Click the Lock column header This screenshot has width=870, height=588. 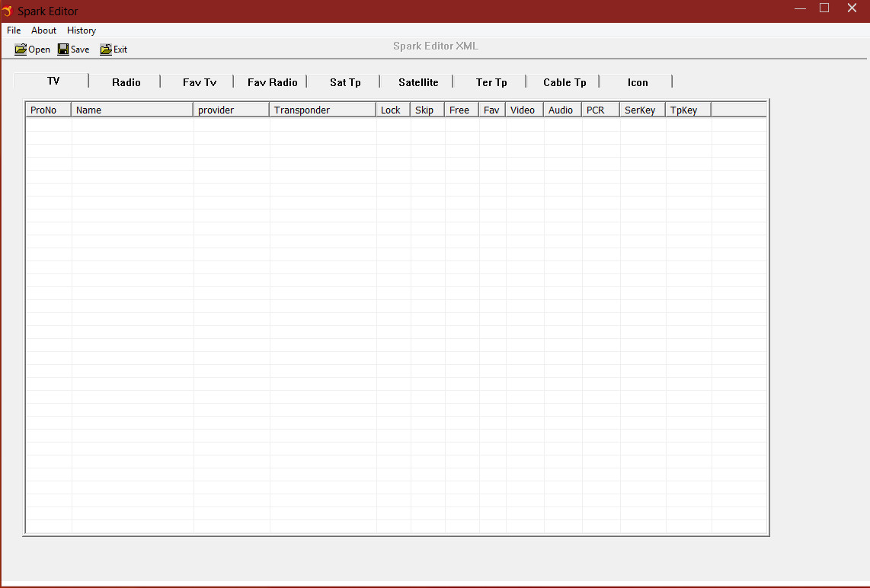(393, 110)
